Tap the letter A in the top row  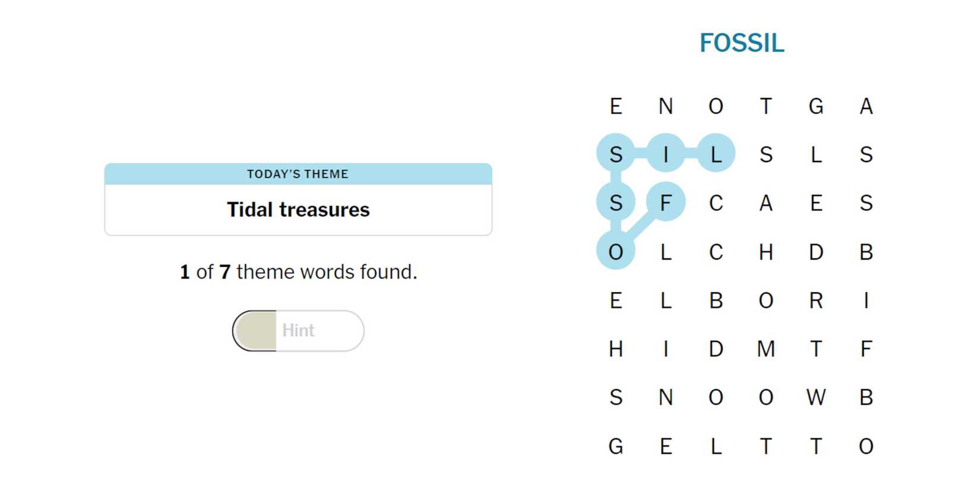[x=866, y=106]
